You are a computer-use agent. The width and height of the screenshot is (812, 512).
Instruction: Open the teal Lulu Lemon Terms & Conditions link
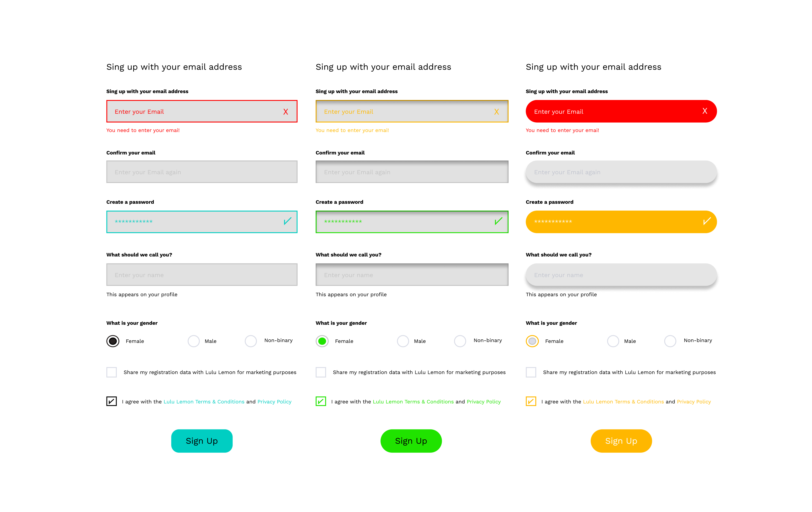click(x=204, y=402)
